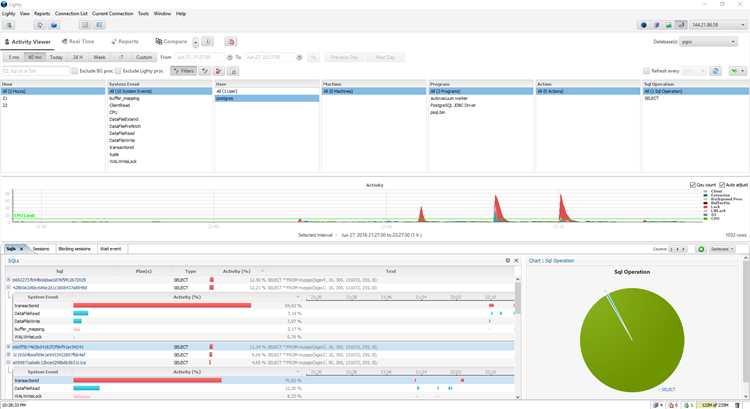Click the refresh icon beside Refresh every

pos(716,71)
